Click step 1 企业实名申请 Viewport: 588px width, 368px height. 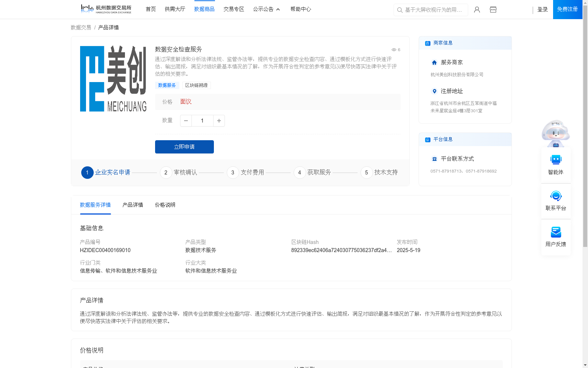(x=106, y=172)
